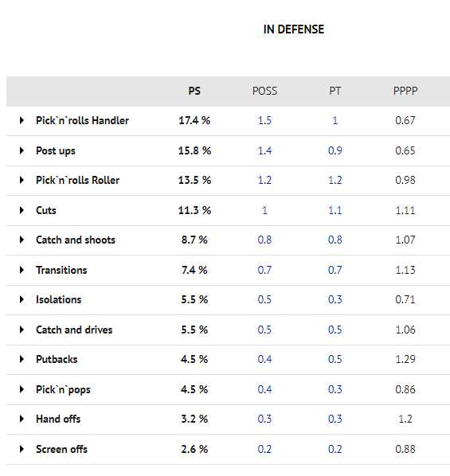
Task: Expand the Transitions row triangle
Action: coord(22,270)
